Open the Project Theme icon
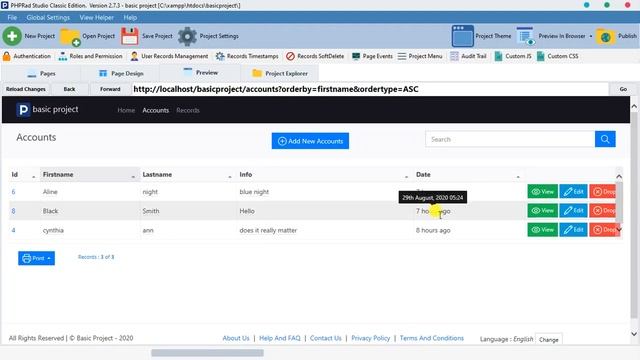This screenshot has height=360, width=640. (462, 36)
